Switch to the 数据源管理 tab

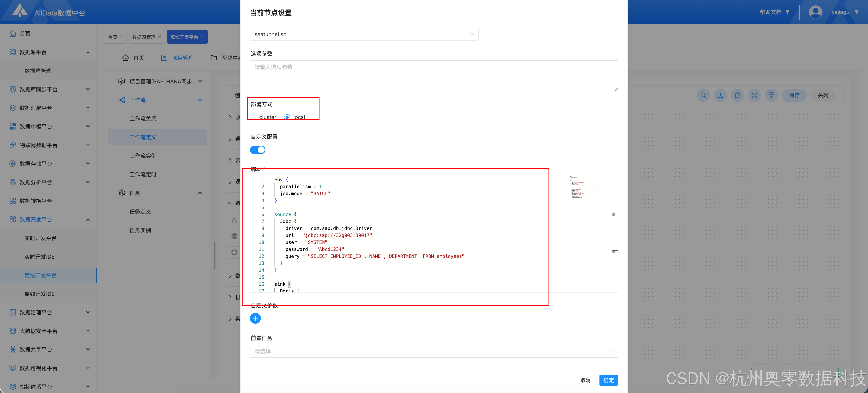144,37
